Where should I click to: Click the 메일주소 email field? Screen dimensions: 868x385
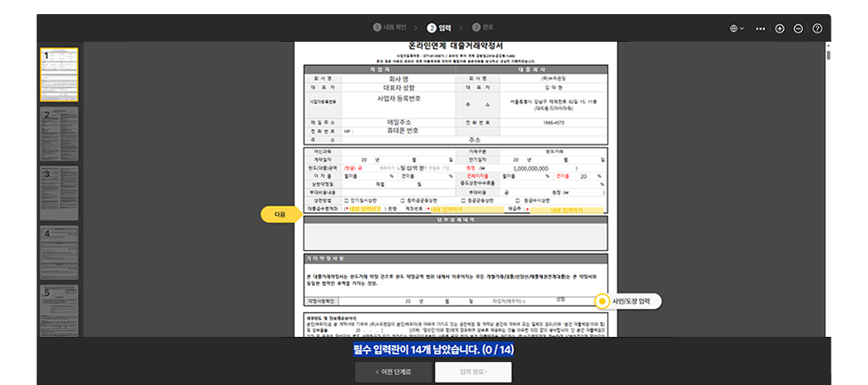pyautogui.click(x=398, y=122)
